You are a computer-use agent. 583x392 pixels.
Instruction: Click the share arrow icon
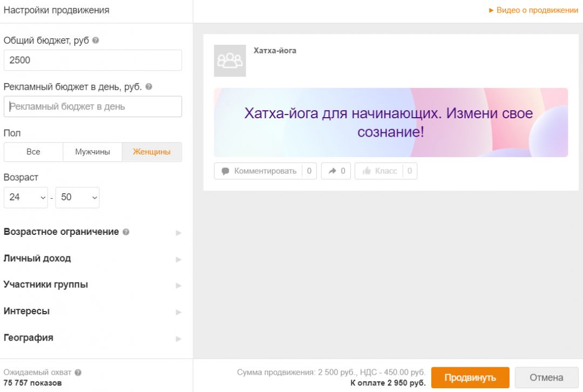coord(332,171)
